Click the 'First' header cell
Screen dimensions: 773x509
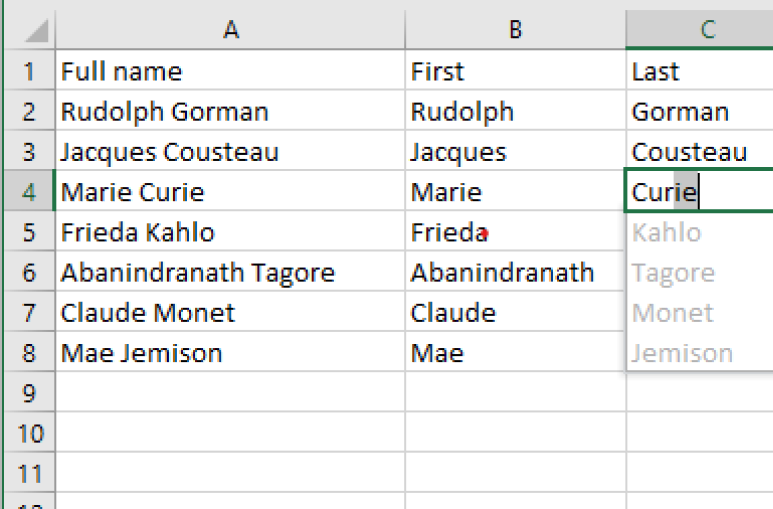[x=516, y=70]
